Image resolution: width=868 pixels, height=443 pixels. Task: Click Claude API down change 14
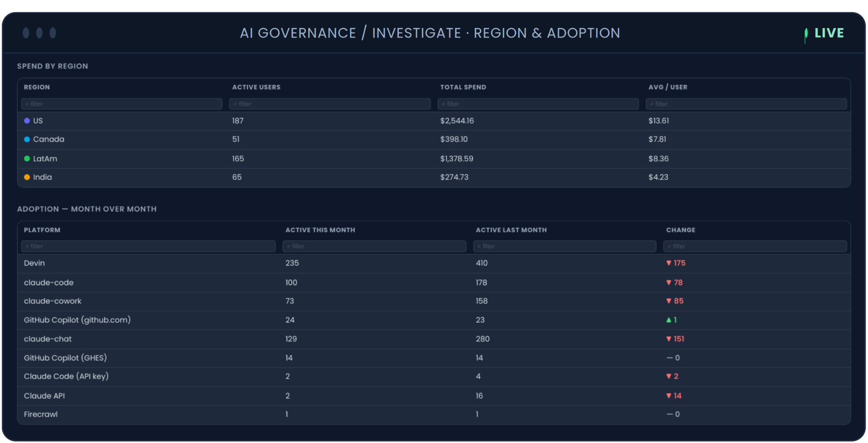(674, 396)
